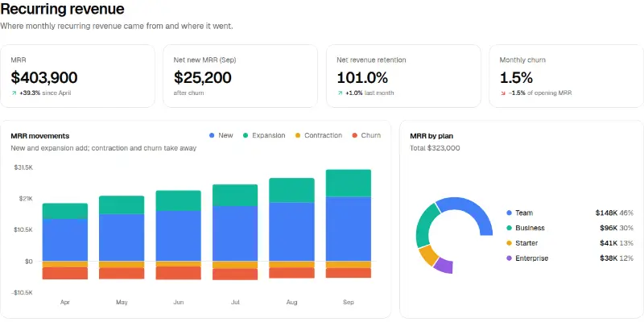Click the $25,200 net new MRR value
The image size is (644, 322).
203,77
